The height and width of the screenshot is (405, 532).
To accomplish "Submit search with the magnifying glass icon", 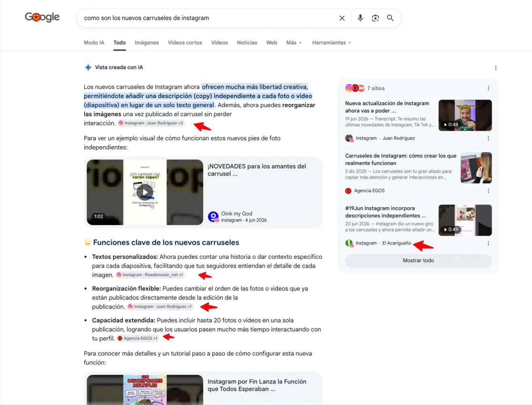I will click(390, 18).
